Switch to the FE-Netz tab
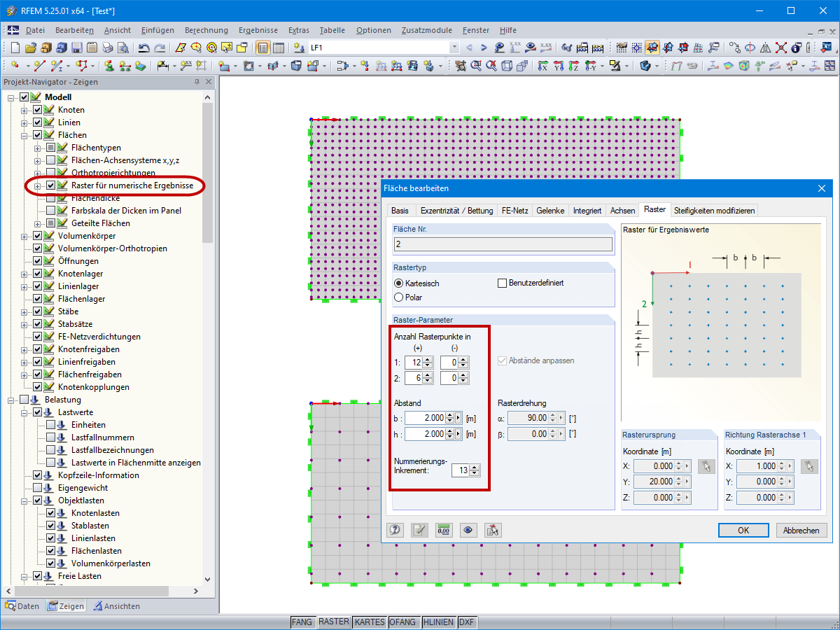This screenshot has height=630, width=840. [x=514, y=211]
